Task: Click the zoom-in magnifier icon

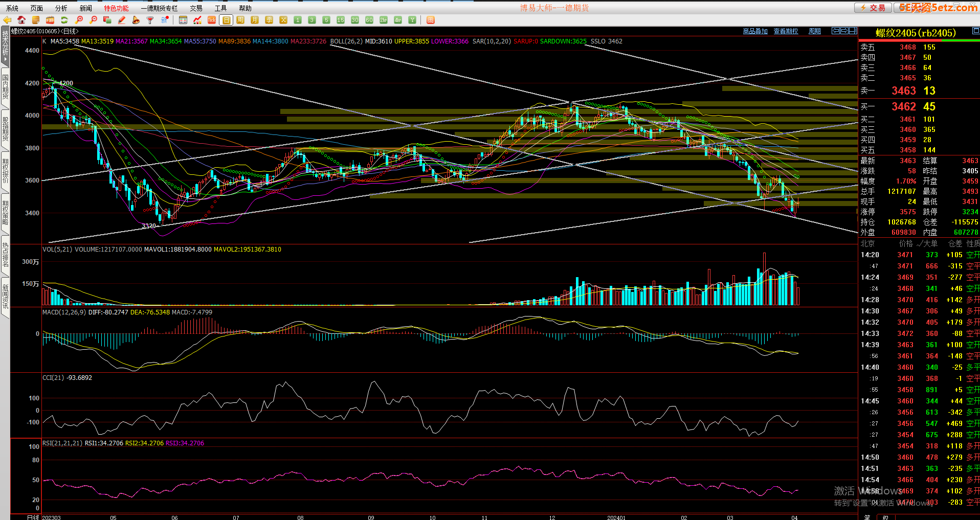Action: 79,20
